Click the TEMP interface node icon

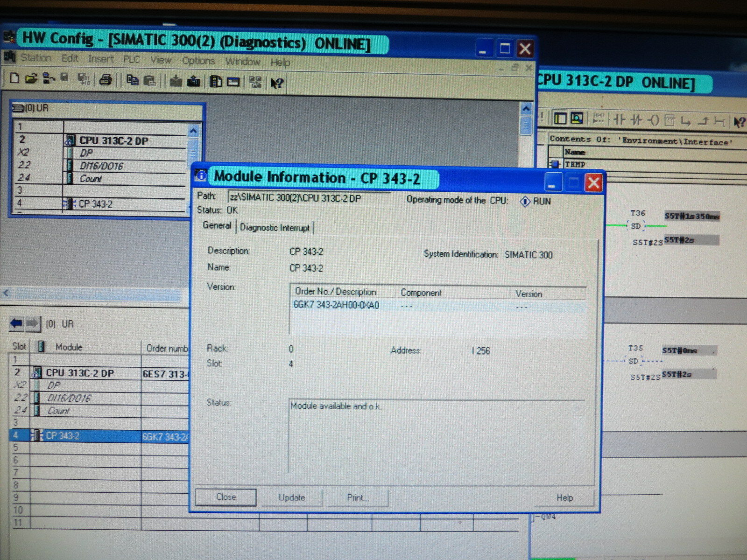coord(555,164)
